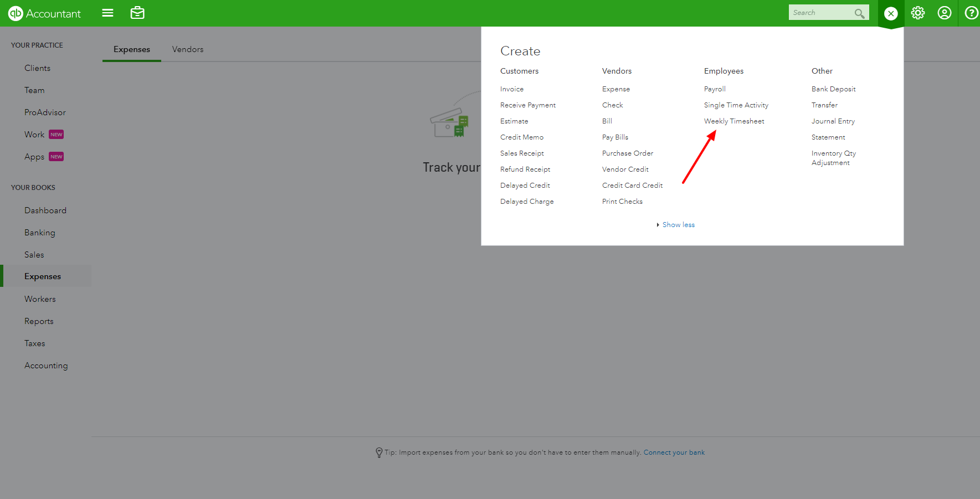Open the user profile icon

pos(945,13)
